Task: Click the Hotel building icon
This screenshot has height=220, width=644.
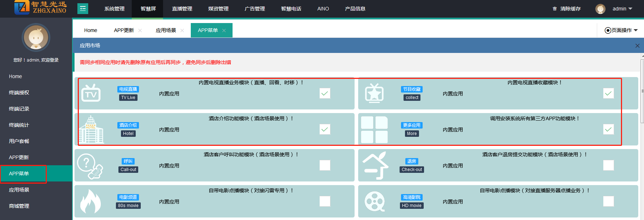Action: click(x=91, y=130)
